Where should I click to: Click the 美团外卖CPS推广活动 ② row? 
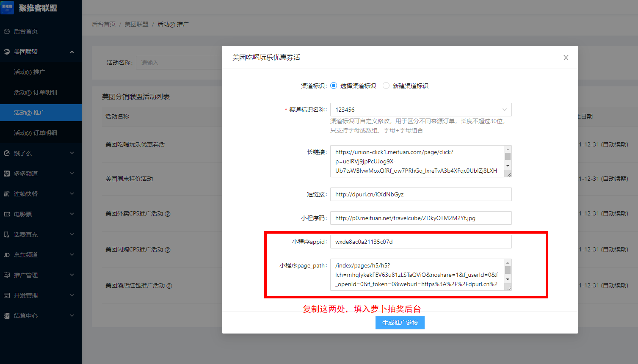click(138, 213)
